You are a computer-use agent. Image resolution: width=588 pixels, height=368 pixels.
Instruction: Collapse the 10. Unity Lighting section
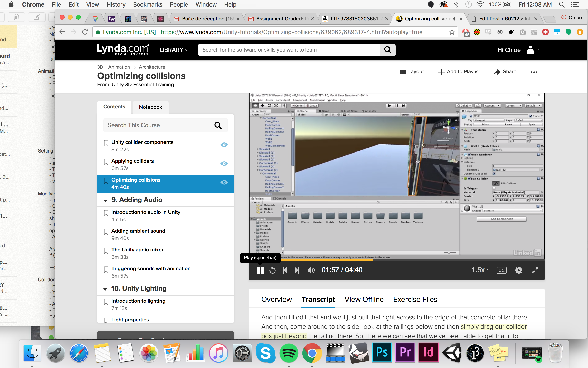(x=105, y=289)
